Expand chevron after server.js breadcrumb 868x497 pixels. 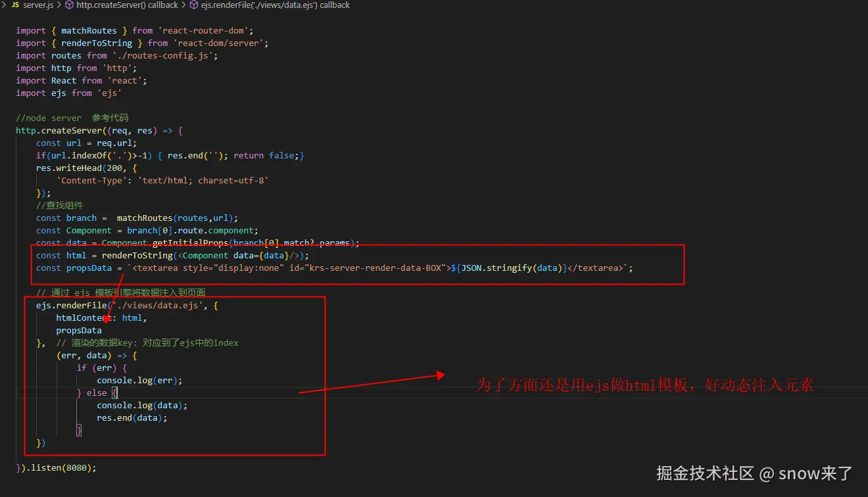click(59, 5)
